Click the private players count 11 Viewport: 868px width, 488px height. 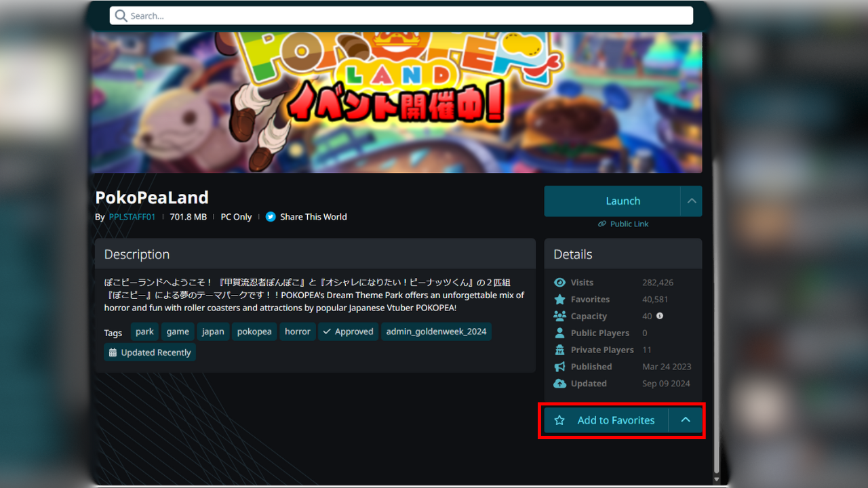click(x=647, y=350)
